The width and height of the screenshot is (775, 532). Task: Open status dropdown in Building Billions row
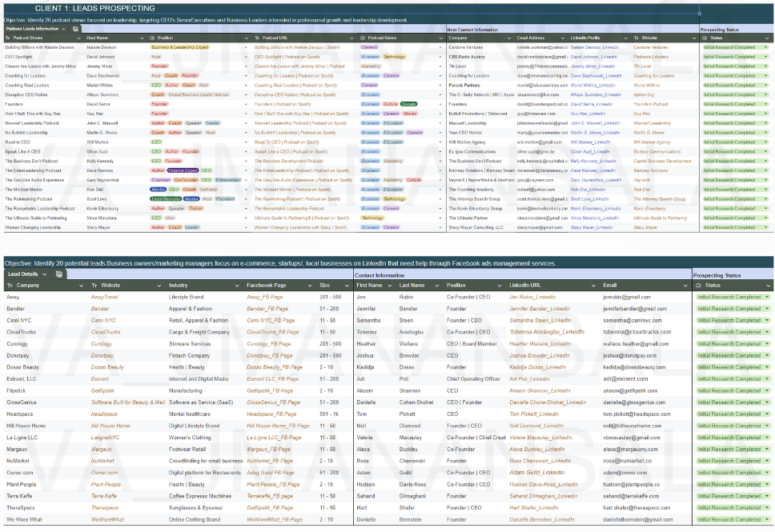pos(766,47)
